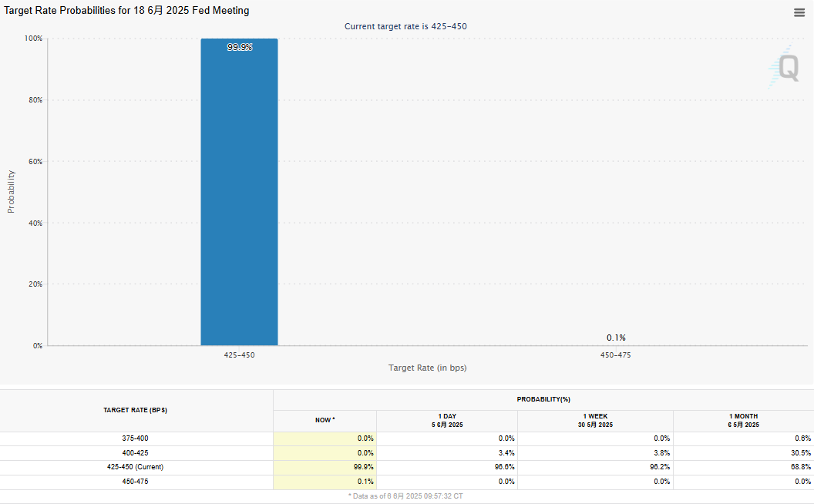Click the 'TARGET RATE (BPS)' table header
814x504 pixels.
click(x=136, y=410)
